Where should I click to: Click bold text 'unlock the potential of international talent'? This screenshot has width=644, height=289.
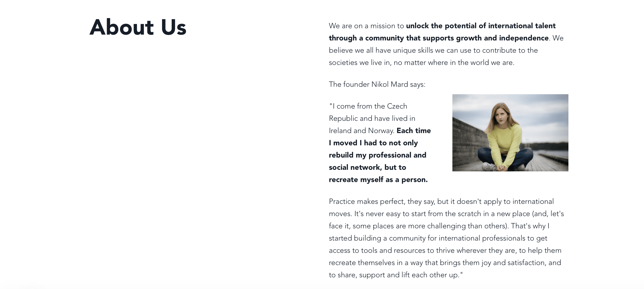click(x=481, y=26)
